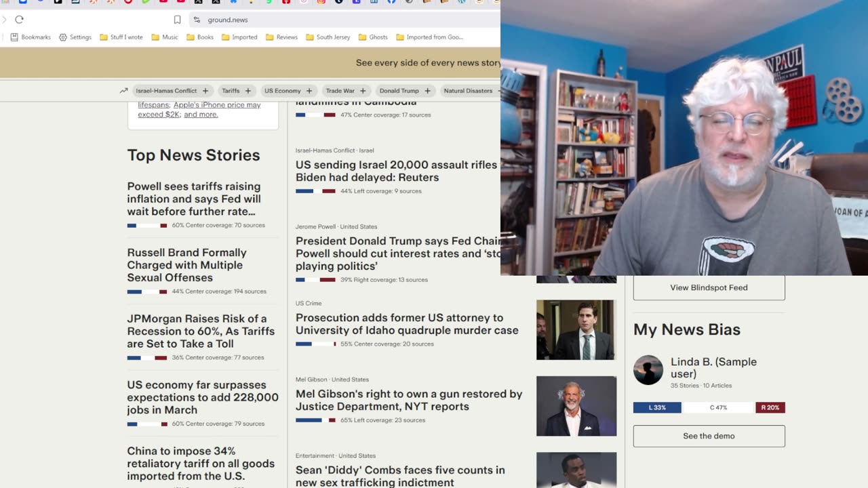Open Mel Gibson gun rights restored story
Viewport: 868px width, 488px height.
409,400
